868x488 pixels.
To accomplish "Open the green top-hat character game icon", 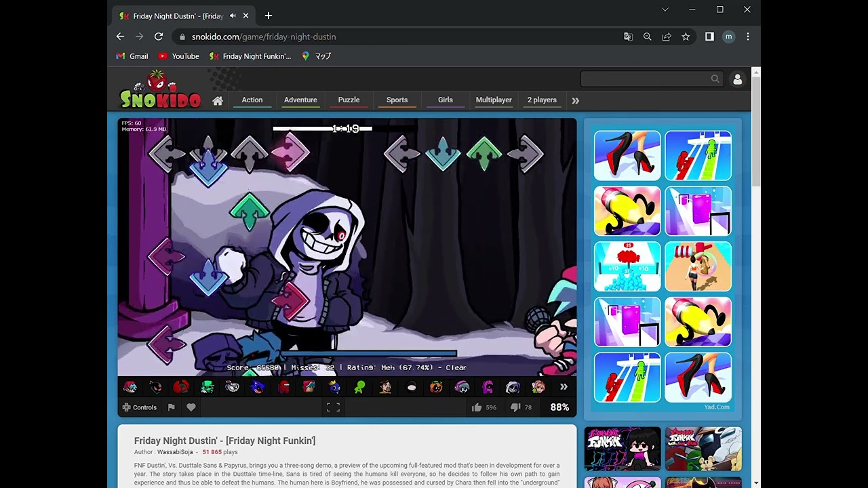I will pyautogui.click(x=207, y=387).
